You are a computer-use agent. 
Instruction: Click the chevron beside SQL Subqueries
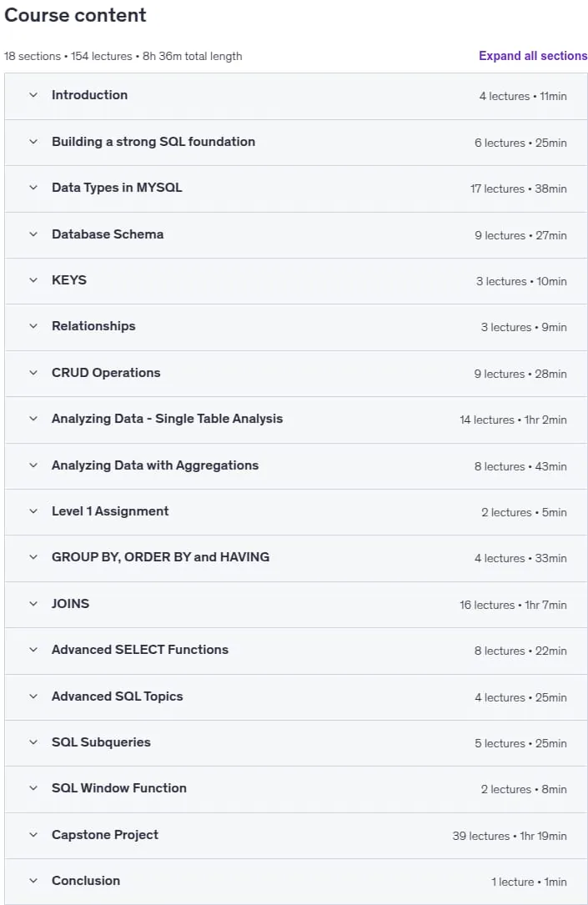coord(33,742)
